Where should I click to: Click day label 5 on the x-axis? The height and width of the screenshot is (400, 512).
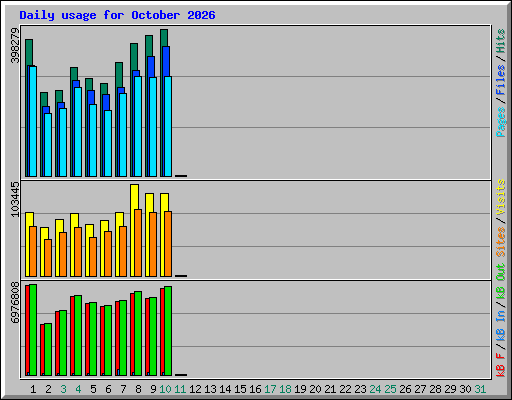tap(93, 389)
